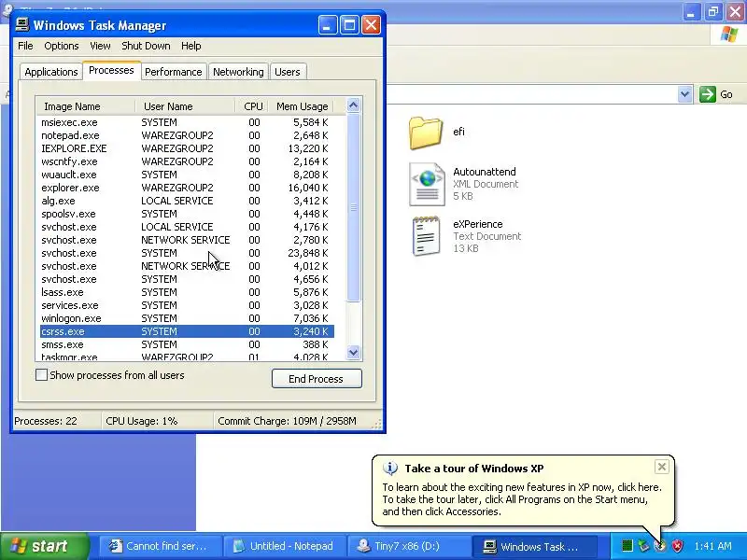Select the csrss.exe process row
Image resolution: width=747 pixels, height=560 pixels.
coord(187,331)
